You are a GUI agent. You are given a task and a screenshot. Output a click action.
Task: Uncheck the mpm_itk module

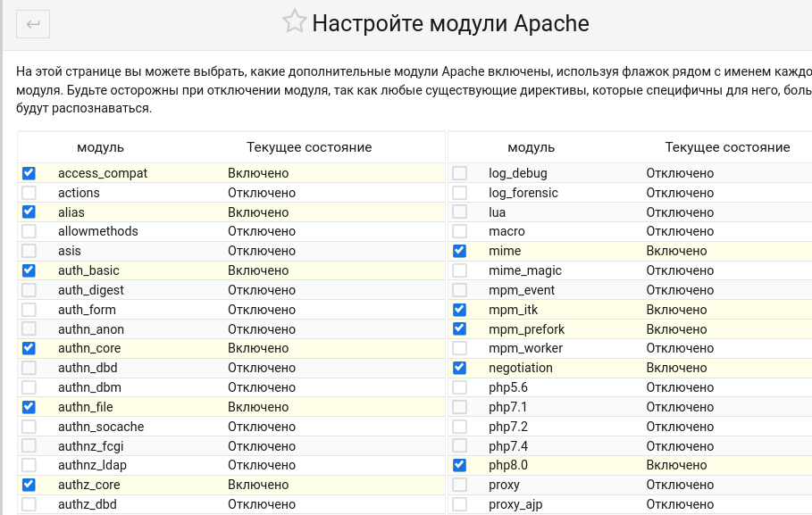[x=460, y=310]
